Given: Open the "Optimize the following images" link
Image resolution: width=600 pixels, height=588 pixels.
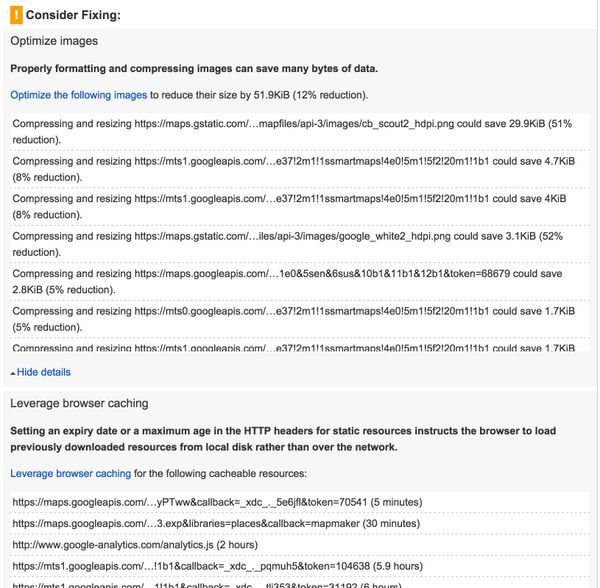Looking at the screenshot, I should [79, 95].
